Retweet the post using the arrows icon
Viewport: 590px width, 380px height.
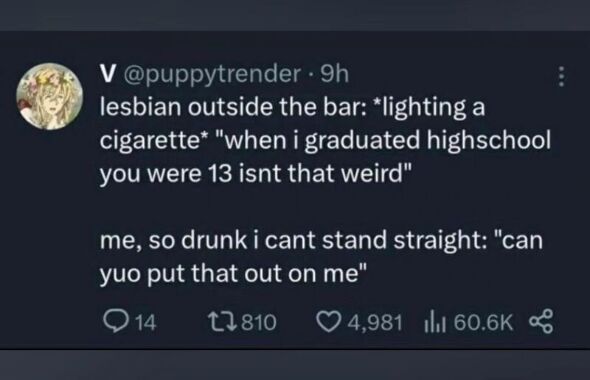(222, 322)
